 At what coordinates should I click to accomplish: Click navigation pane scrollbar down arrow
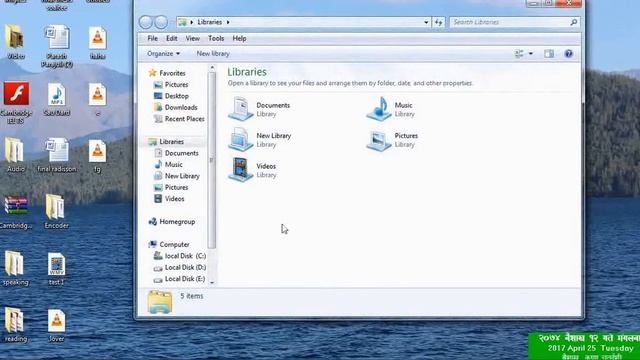click(212, 282)
